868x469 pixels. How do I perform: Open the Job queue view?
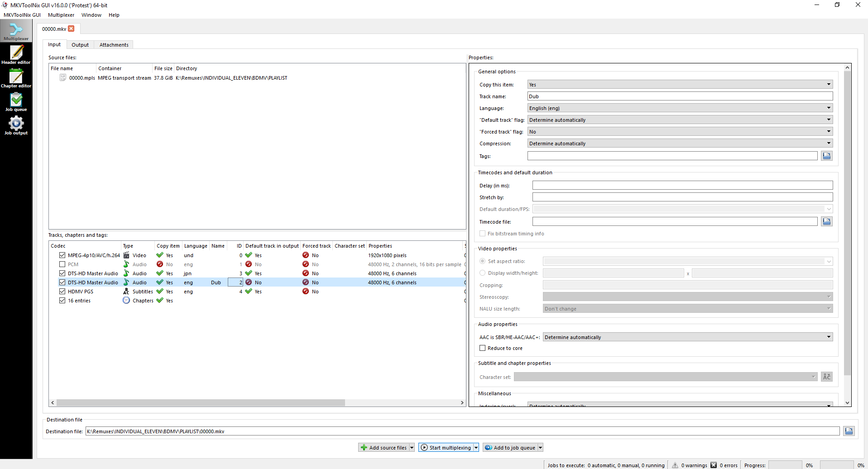coord(16,102)
